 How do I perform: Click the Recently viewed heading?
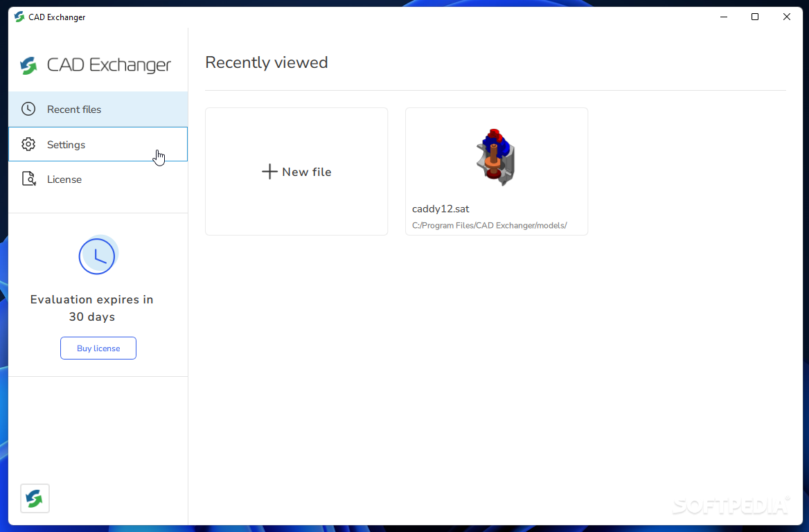(x=267, y=62)
